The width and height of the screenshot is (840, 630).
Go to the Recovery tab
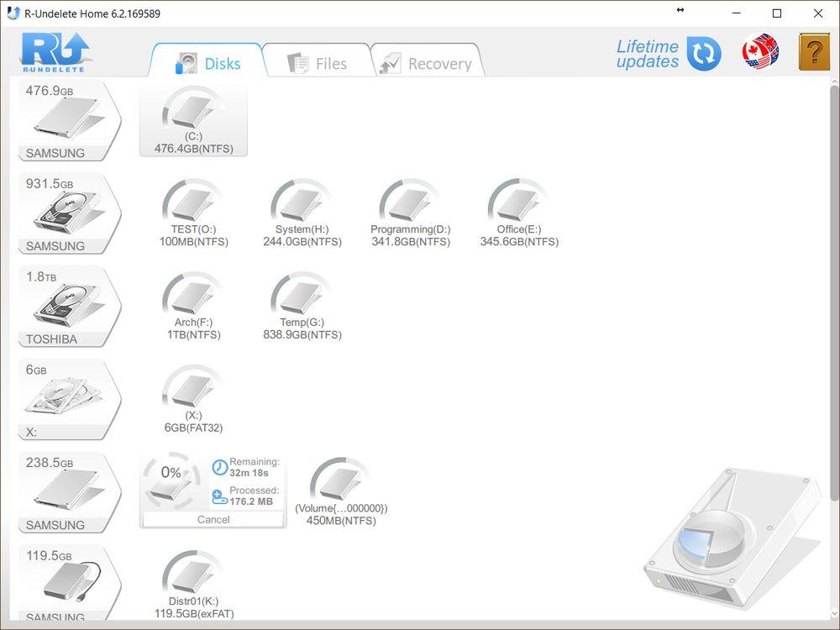(427, 63)
